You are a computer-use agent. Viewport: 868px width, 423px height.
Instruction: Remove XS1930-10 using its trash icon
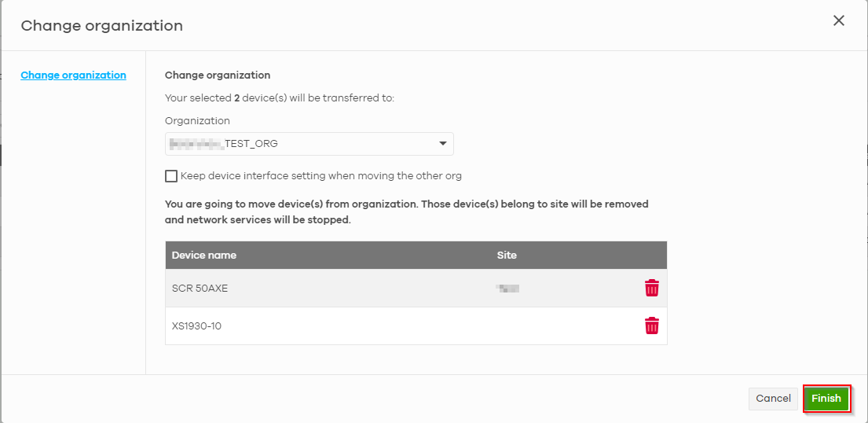(x=651, y=326)
